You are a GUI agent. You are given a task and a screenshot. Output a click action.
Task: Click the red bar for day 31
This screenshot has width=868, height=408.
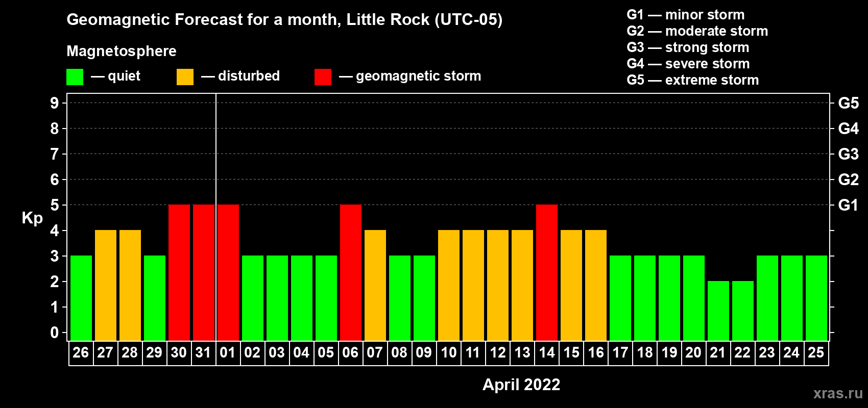pos(204,272)
